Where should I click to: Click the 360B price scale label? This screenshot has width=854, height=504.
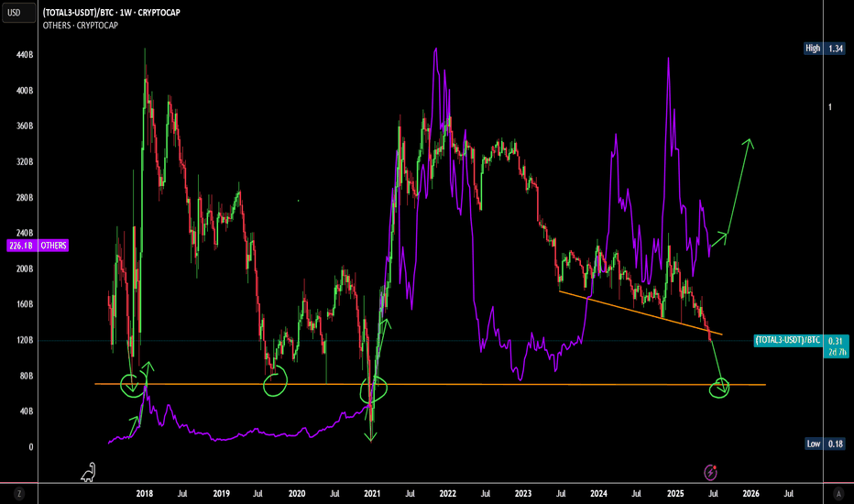[x=25, y=126]
